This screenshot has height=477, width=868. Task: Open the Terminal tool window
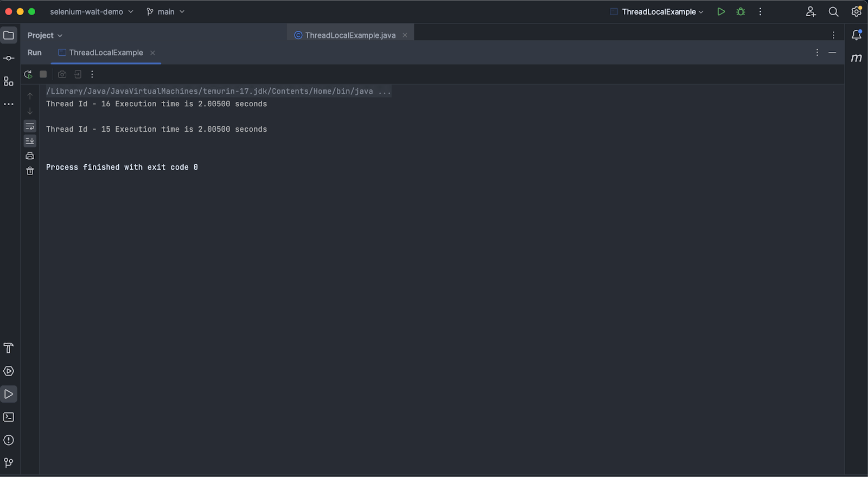coord(9,417)
